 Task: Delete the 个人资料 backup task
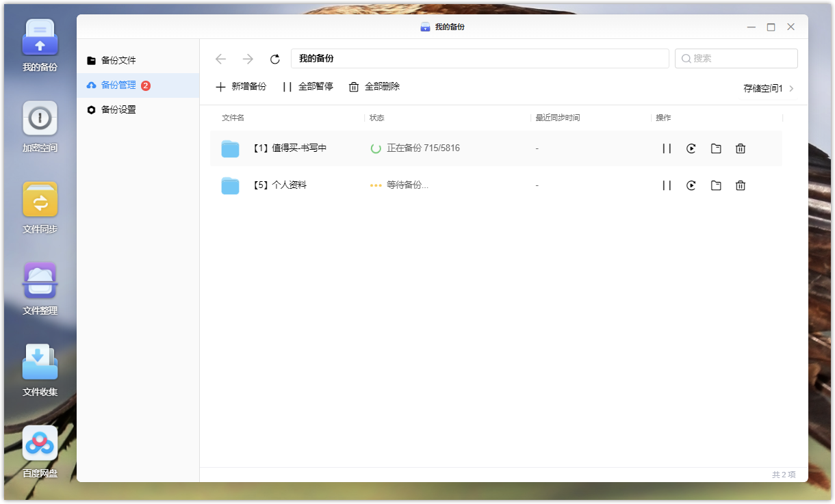coord(741,185)
